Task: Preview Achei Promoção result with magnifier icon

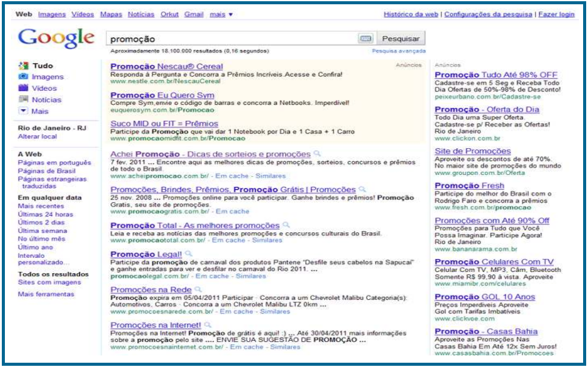Action: pos(316,154)
